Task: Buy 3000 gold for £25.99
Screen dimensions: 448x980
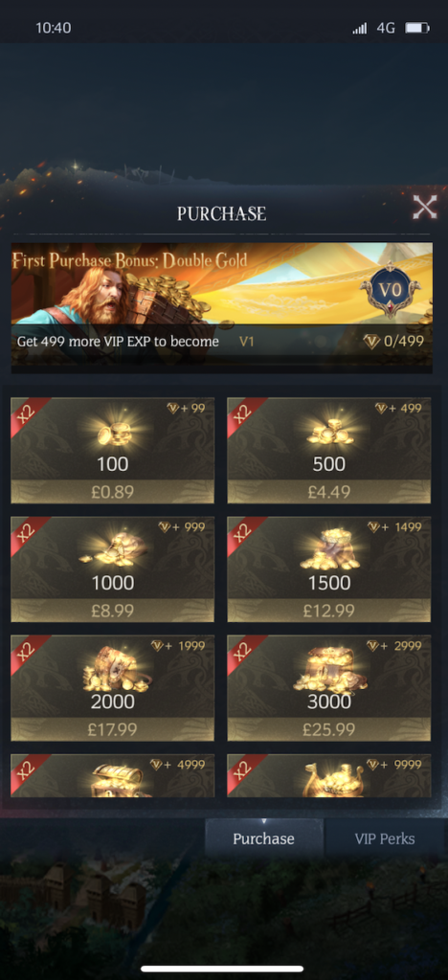Action: [328, 729]
